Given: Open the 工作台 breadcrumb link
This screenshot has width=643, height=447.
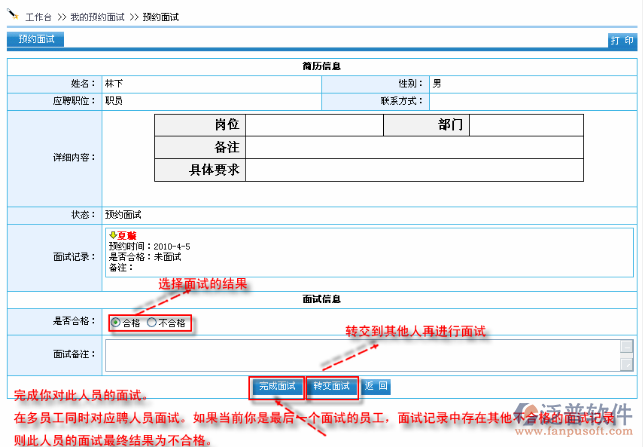Looking at the screenshot, I should coord(39,17).
